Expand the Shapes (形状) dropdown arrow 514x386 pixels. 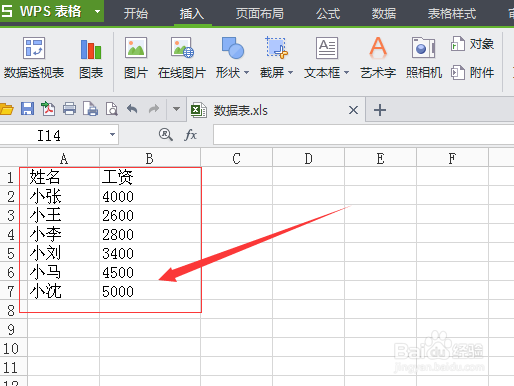pyautogui.click(x=246, y=72)
